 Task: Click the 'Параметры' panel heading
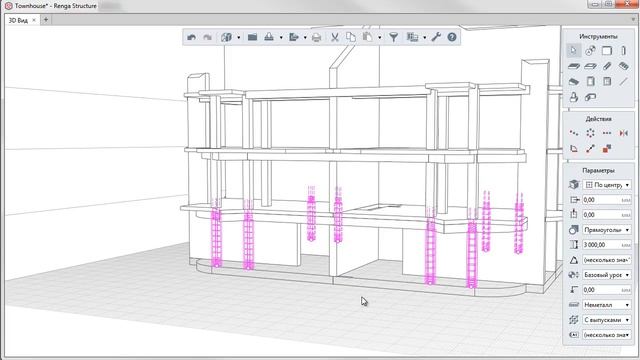pyautogui.click(x=598, y=170)
